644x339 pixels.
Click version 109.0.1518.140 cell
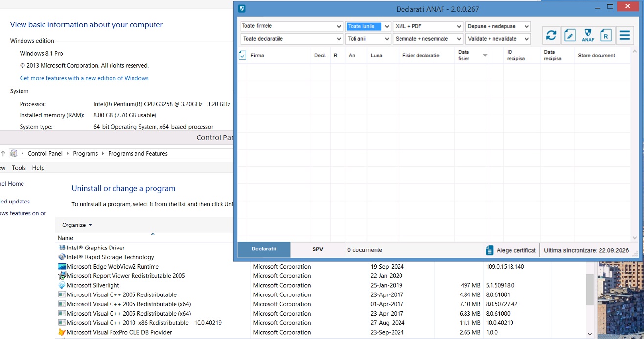(505, 267)
